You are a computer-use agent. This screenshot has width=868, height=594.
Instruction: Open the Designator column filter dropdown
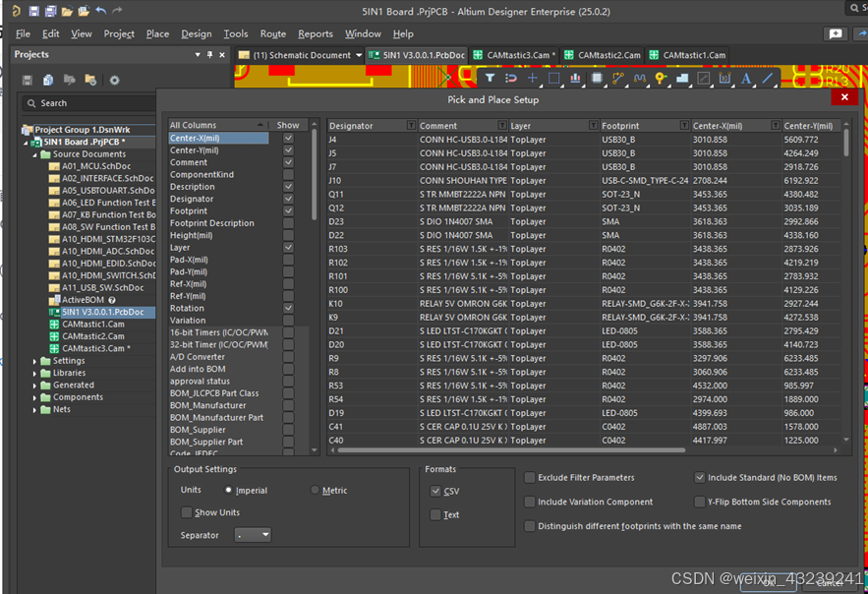(x=411, y=125)
